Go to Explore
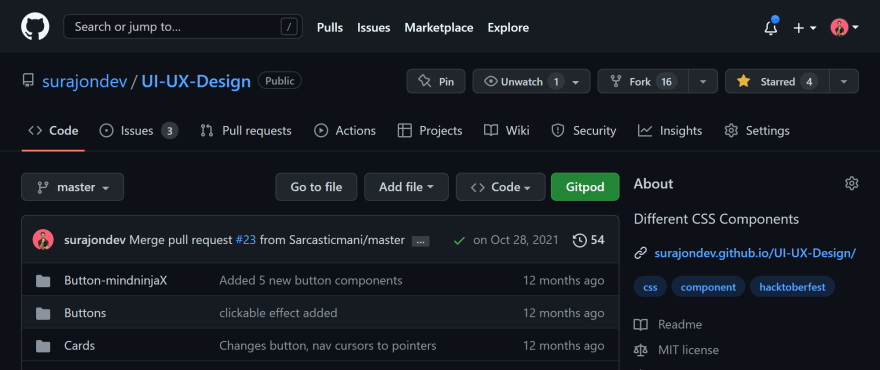Image resolution: width=880 pixels, height=370 pixels. point(508,28)
